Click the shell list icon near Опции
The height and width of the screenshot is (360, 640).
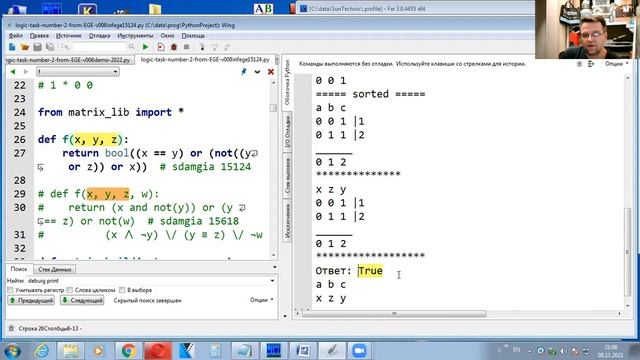click(591, 64)
